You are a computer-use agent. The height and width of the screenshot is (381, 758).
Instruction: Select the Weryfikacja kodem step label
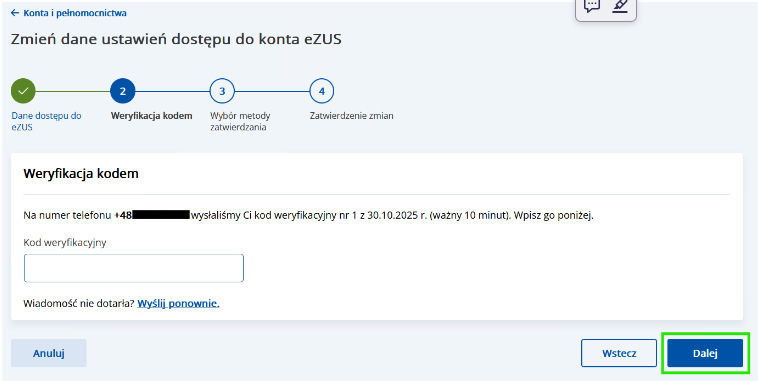[151, 116]
